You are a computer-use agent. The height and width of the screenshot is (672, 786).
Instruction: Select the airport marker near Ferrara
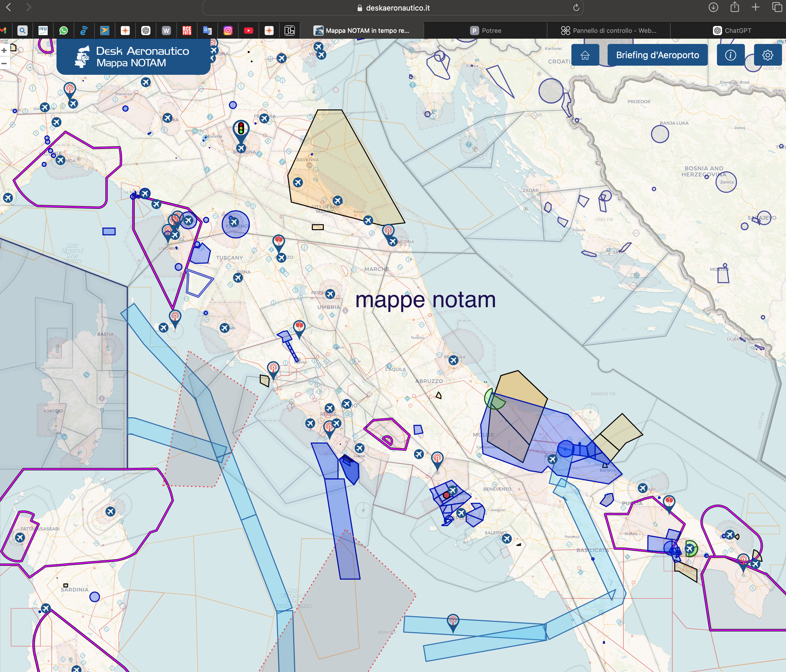point(264,118)
